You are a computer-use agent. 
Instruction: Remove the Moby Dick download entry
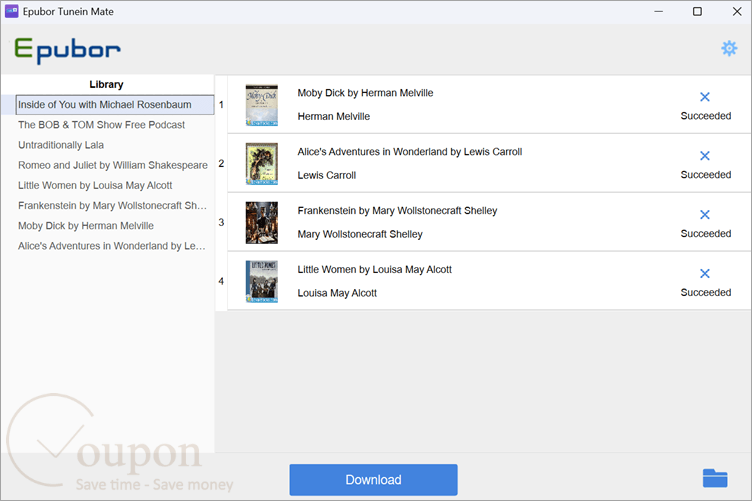705,97
